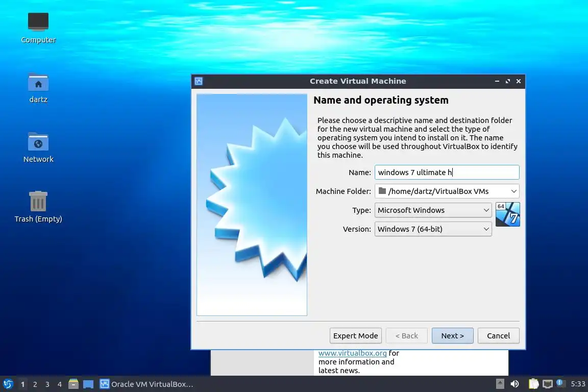
Task: Click the VirtualBox icon in dialog title bar
Action: pyautogui.click(x=199, y=81)
